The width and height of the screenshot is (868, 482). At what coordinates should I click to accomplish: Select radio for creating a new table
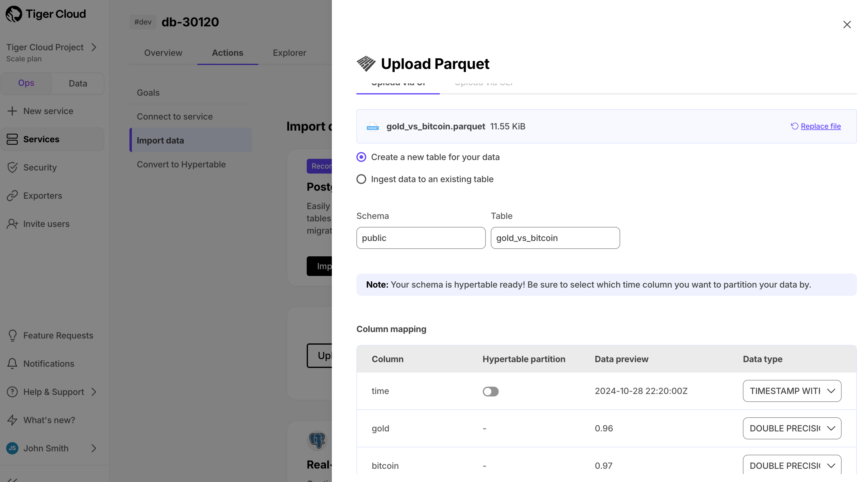pos(361,157)
